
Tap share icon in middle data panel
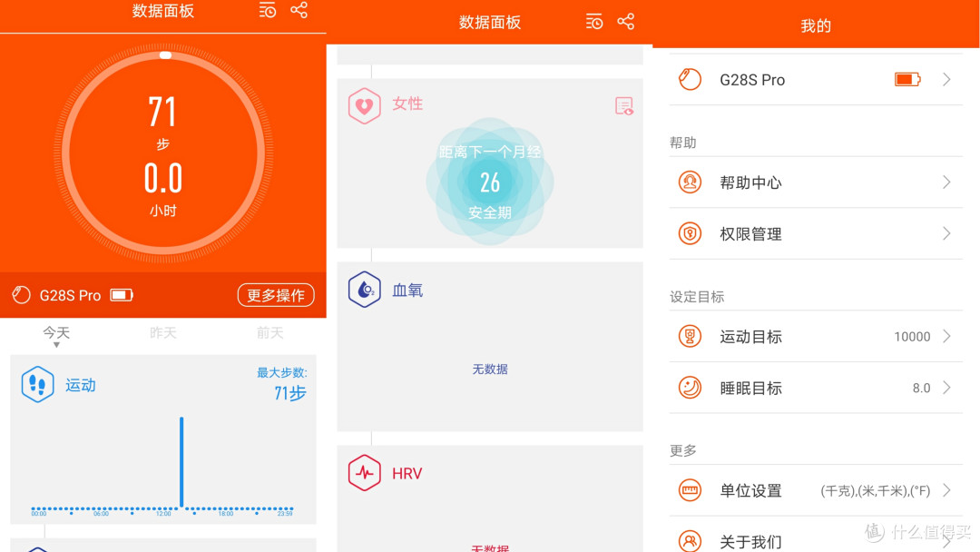pyautogui.click(x=625, y=22)
